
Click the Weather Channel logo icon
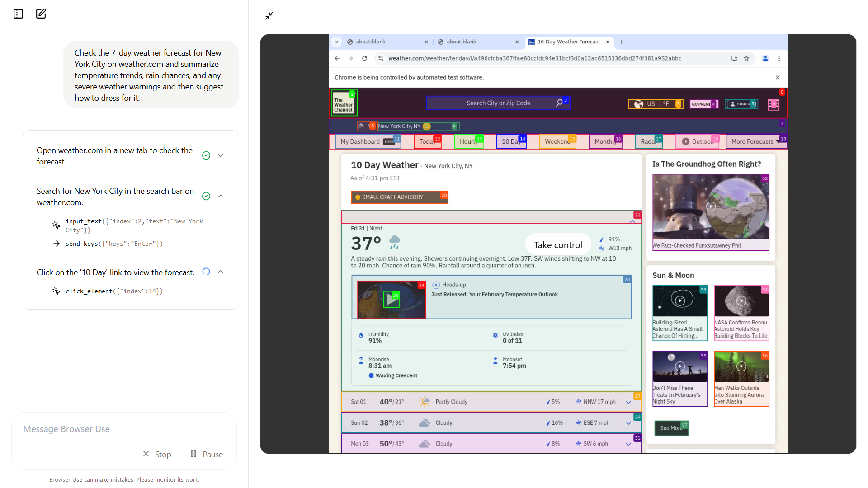[344, 103]
